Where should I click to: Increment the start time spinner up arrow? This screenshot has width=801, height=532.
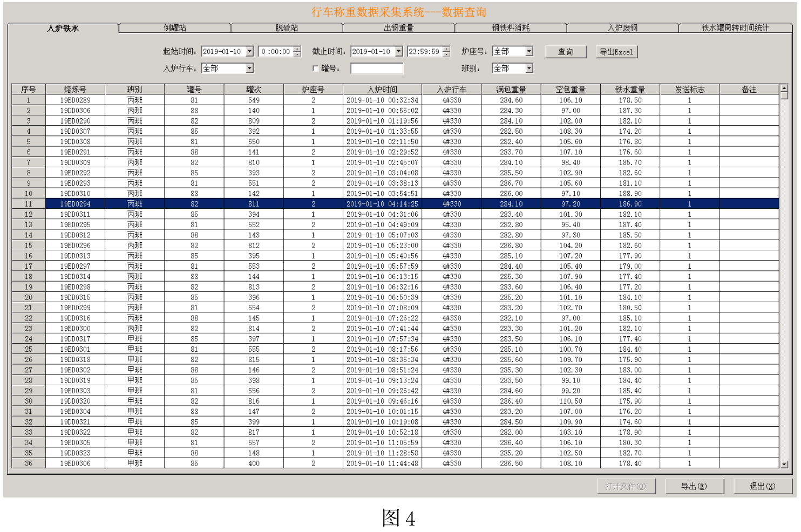click(297, 49)
